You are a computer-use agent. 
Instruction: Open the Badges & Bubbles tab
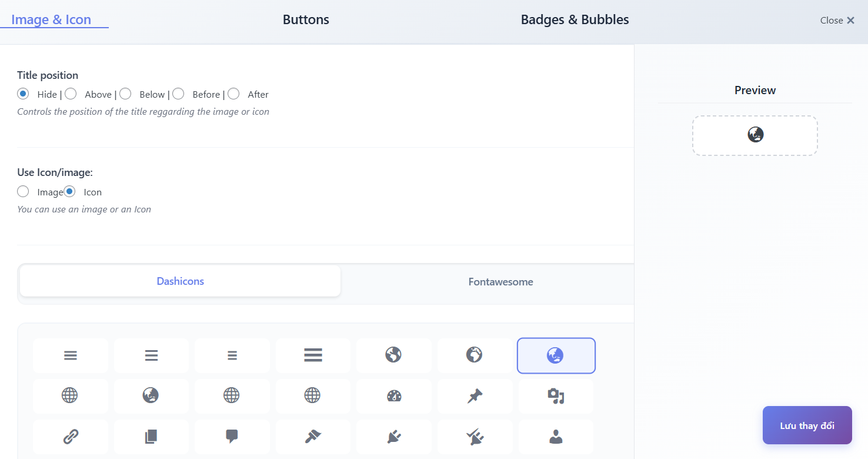(x=575, y=19)
